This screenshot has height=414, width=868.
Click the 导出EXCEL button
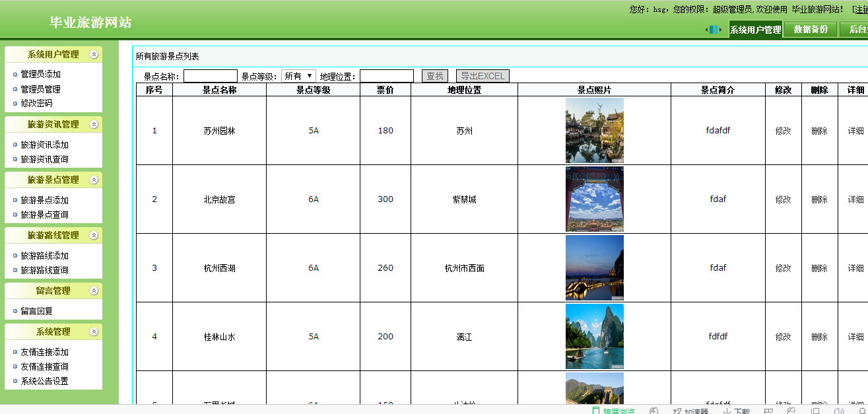(x=483, y=76)
